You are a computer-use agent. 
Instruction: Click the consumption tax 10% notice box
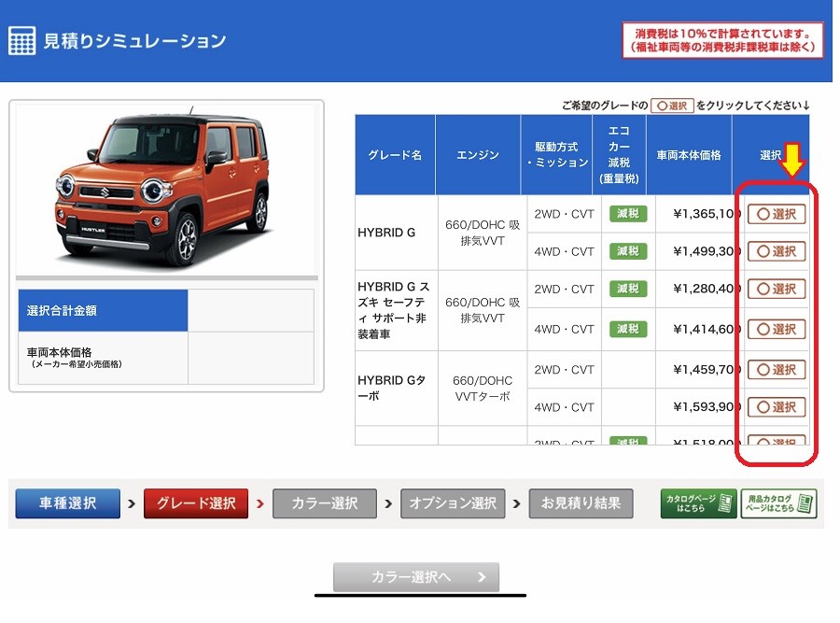[x=722, y=40]
